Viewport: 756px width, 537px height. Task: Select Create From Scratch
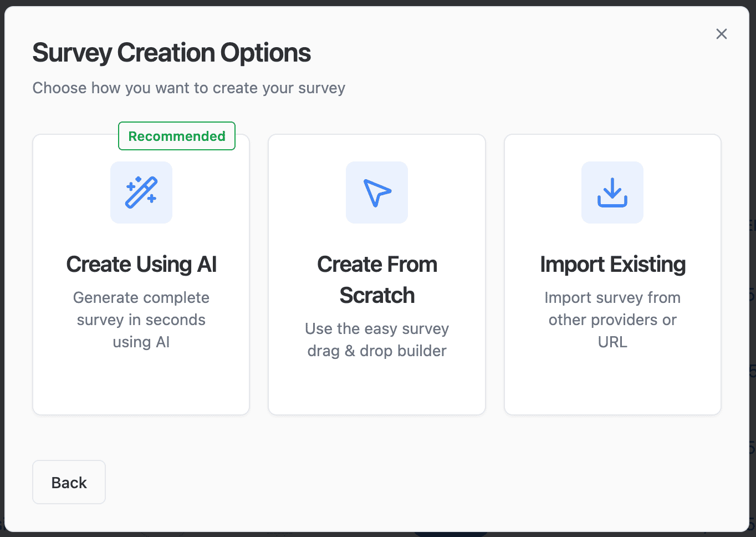click(x=377, y=274)
